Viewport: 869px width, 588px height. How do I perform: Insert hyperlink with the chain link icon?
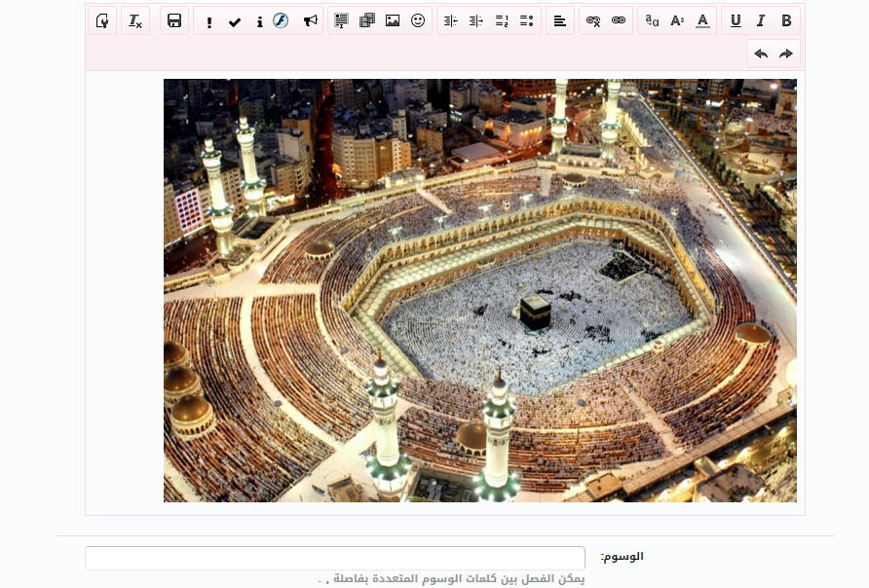[x=619, y=21]
